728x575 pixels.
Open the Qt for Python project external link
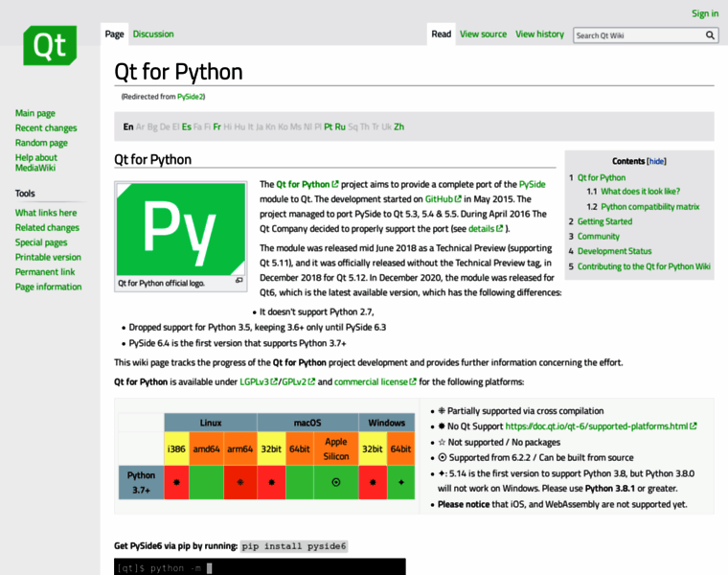[307, 184]
